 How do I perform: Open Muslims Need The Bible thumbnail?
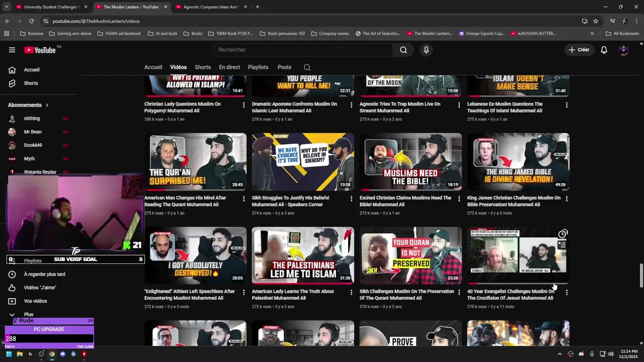(411, 162)
